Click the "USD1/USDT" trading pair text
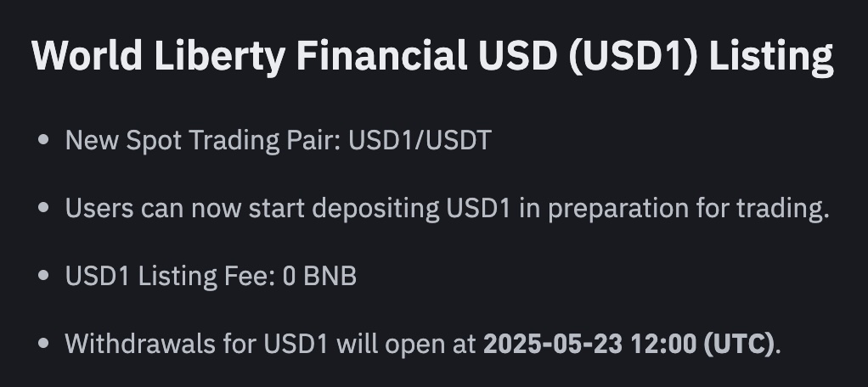 [420, 140]
